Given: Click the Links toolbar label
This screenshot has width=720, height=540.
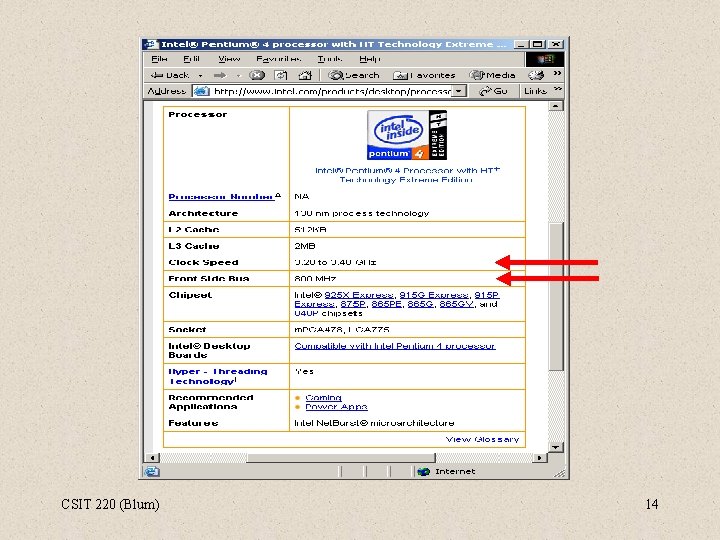Looking at the screenshot, I should click(x=535, y=91).
